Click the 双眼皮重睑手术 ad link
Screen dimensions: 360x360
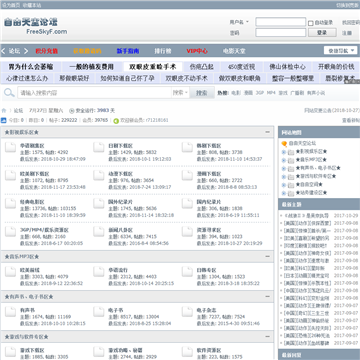(153, 67)
